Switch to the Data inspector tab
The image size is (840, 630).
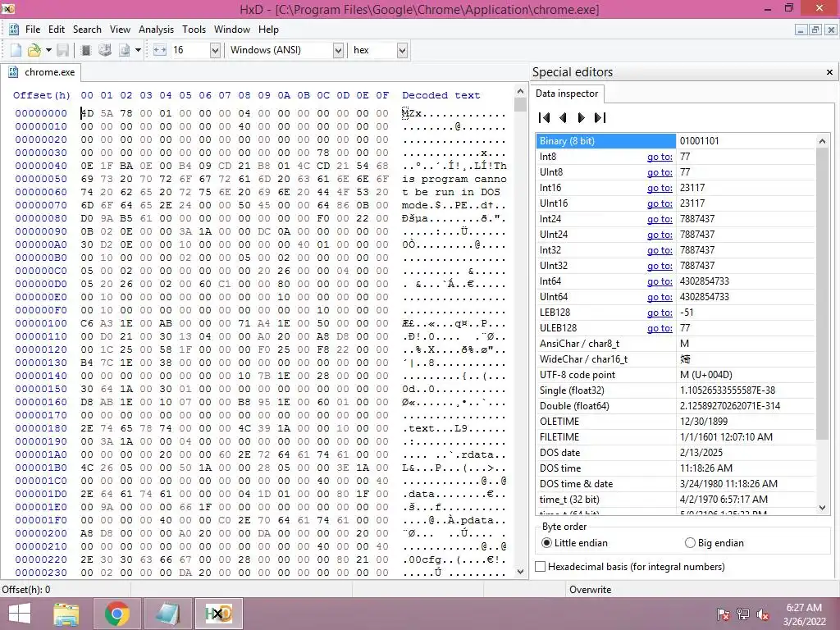[x=567, y=94]
